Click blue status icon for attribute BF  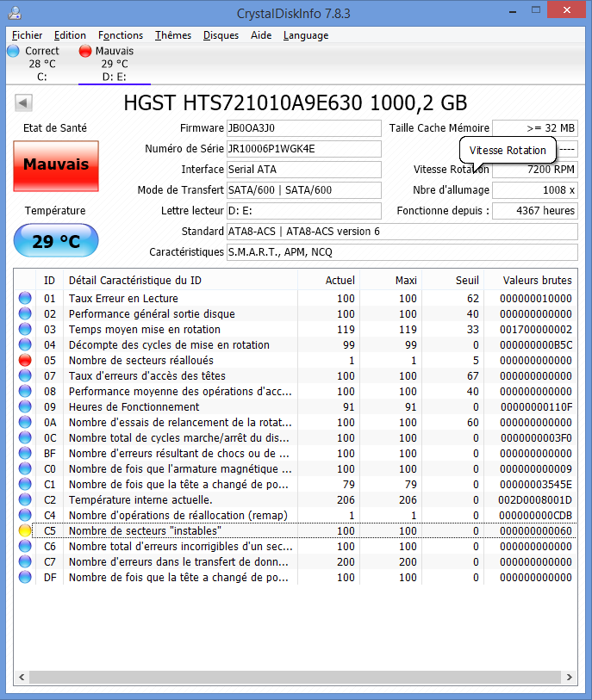(x=25, y=453)
